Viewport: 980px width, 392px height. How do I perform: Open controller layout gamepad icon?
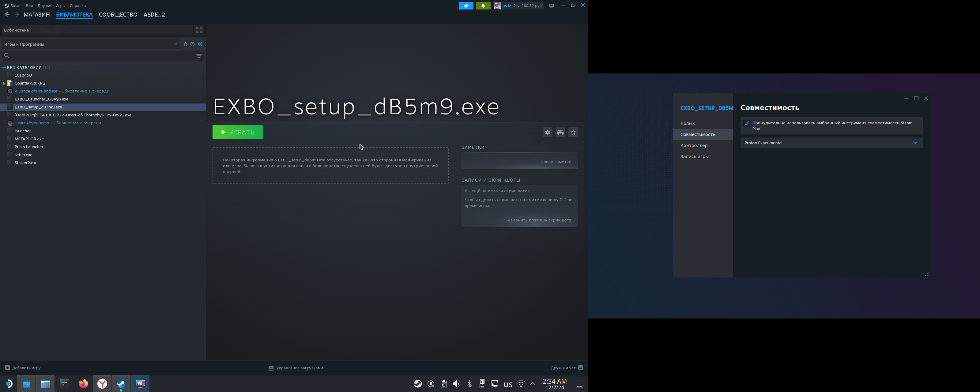click(560, 132)
